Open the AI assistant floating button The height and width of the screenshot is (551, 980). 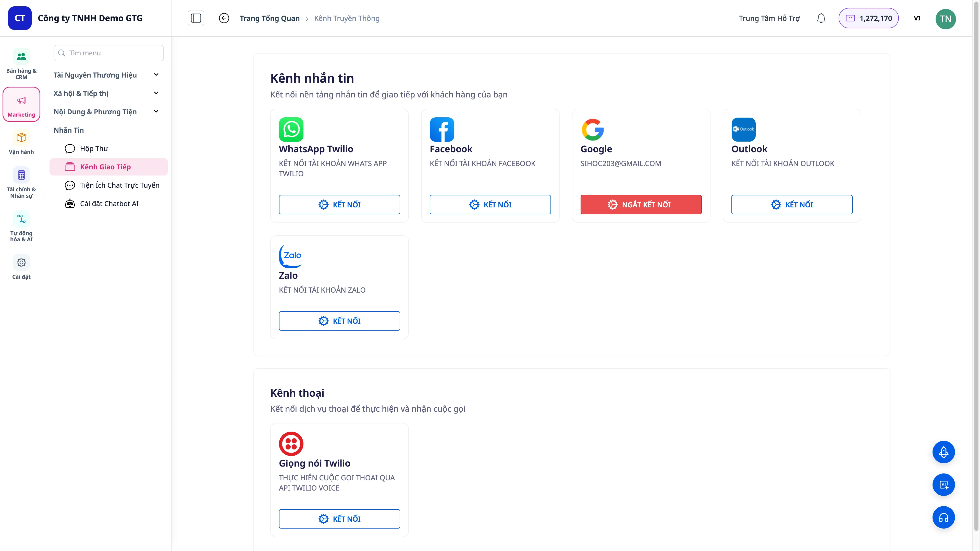pos(944,484)
